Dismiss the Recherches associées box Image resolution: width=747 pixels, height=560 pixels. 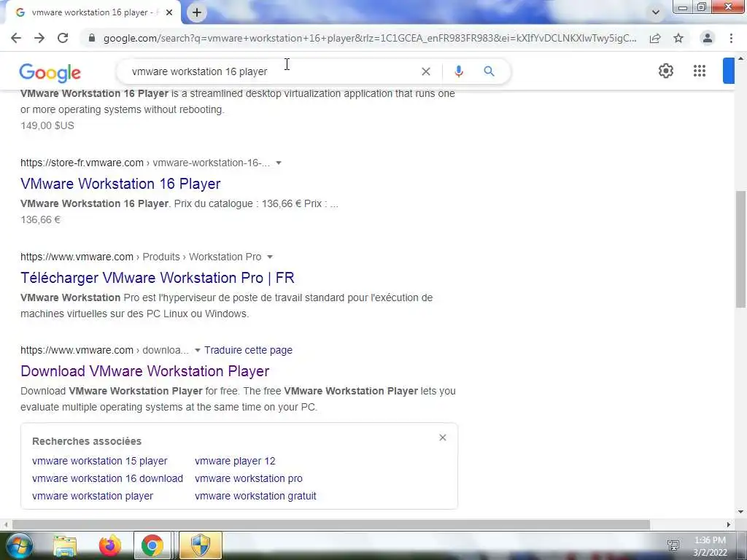443,437
